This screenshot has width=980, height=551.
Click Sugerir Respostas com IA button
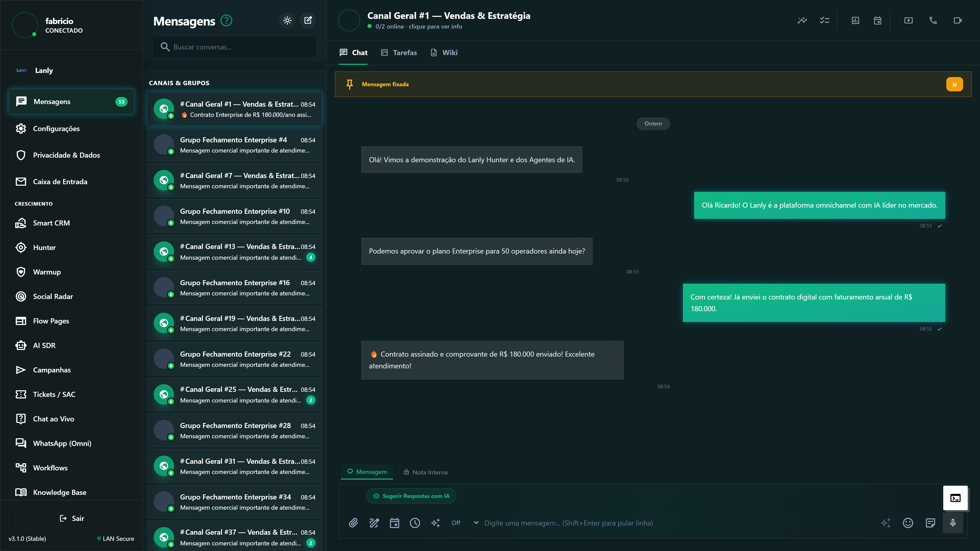pos(411,496)
